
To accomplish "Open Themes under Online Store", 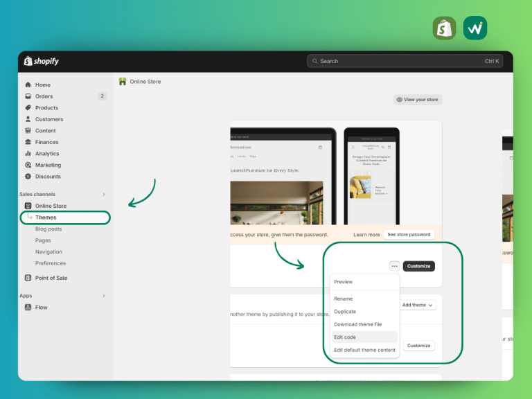I will [65, 218].
